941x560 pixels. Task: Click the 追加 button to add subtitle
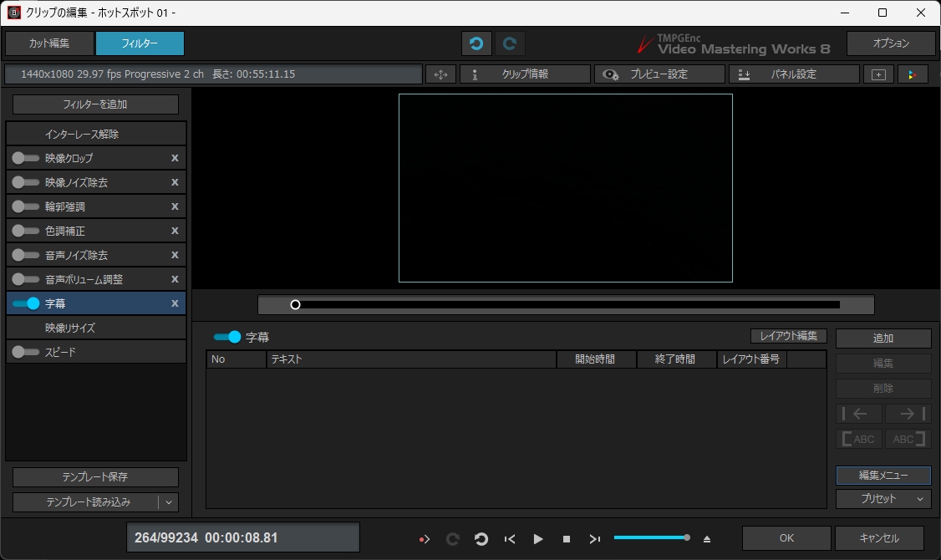tap(883, 339)
